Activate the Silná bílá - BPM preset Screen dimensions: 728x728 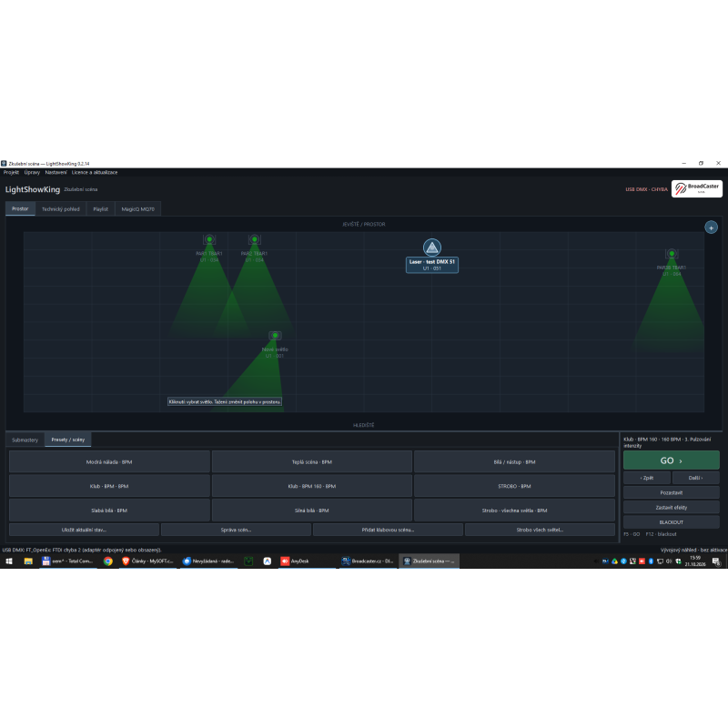point(312,511)
